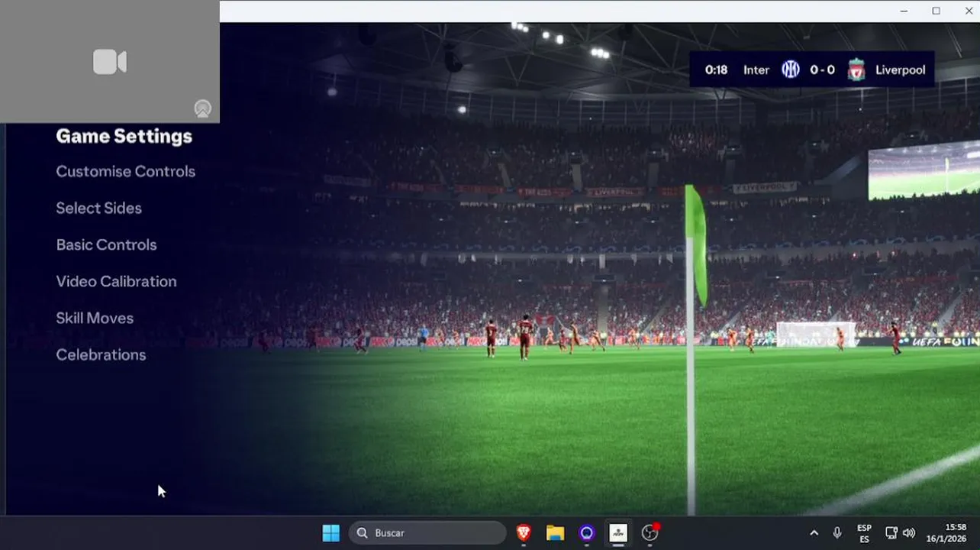This screenshot has width=980, height=550.
Task: Click the stadium big screen replay
Action: [x=924, y=170]
